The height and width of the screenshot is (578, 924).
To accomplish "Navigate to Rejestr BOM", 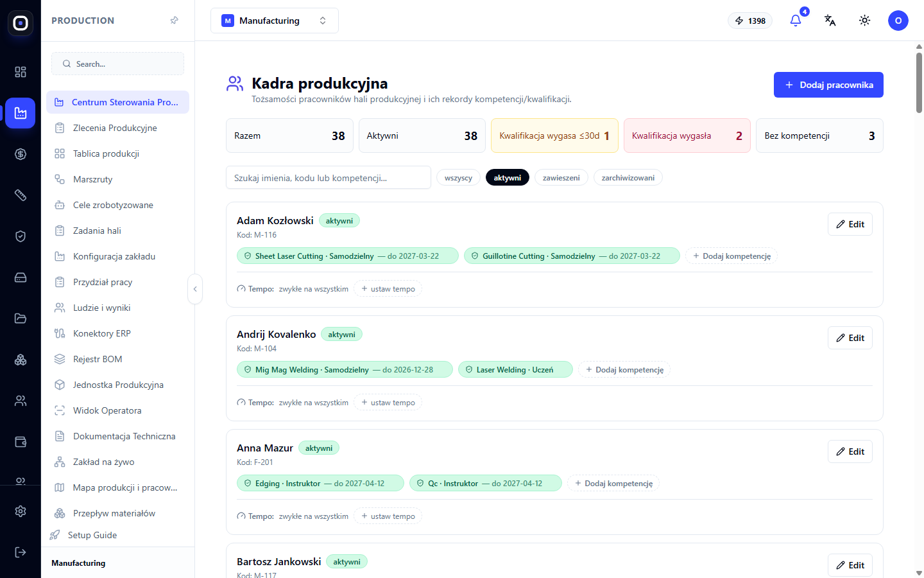I will click(117, 359).
